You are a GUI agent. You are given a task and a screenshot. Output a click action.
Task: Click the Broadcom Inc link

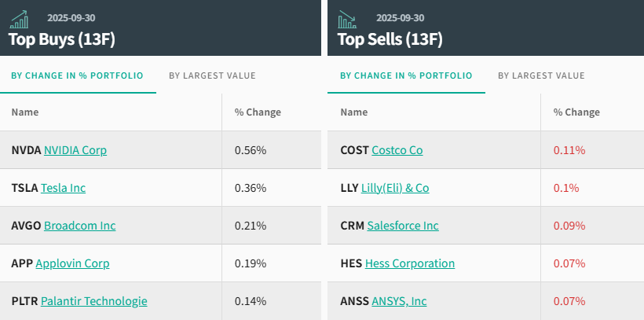coord(79,226)
